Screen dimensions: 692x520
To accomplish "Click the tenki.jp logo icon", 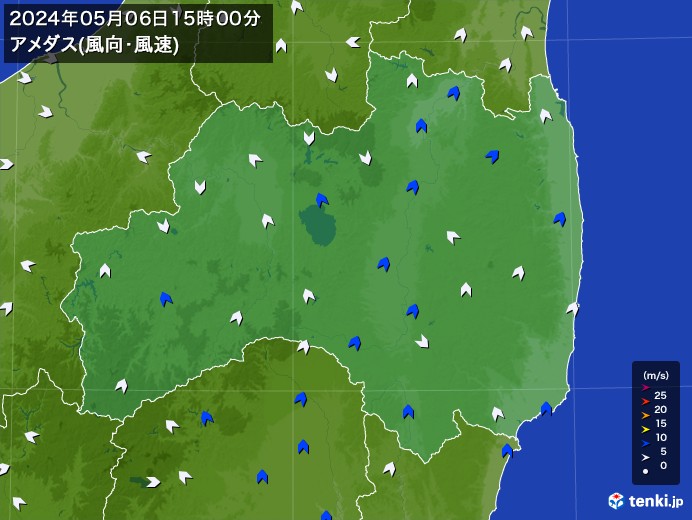I will pyautogui.click(x=616, y=501).
